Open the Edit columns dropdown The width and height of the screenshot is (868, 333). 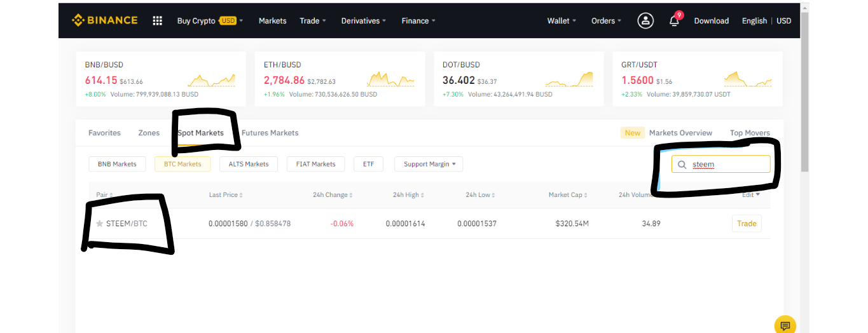(751, 194)
